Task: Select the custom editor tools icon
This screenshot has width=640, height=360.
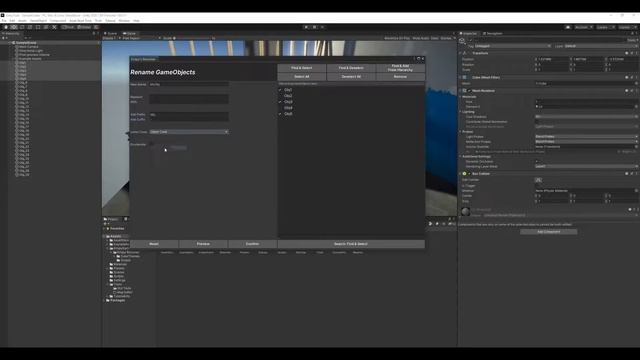Action: pos(54,27)
